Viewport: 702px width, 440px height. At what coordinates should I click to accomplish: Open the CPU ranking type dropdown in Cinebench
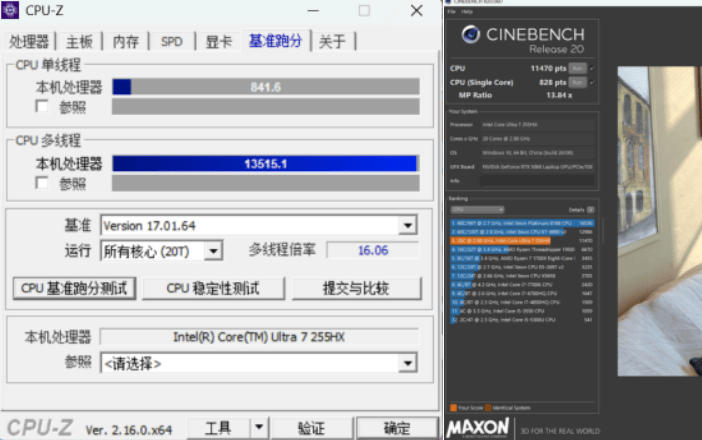[477, 209]
